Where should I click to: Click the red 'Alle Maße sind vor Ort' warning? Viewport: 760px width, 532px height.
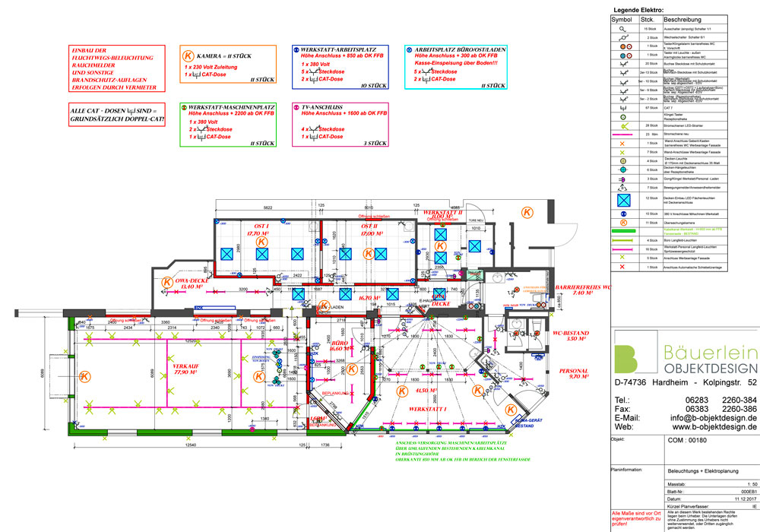636,518
